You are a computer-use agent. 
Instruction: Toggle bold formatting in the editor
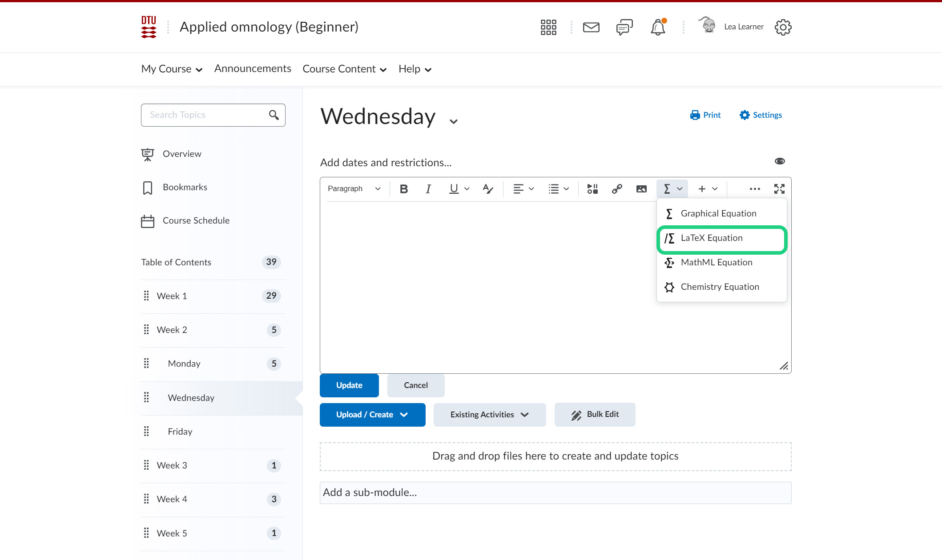403,189
